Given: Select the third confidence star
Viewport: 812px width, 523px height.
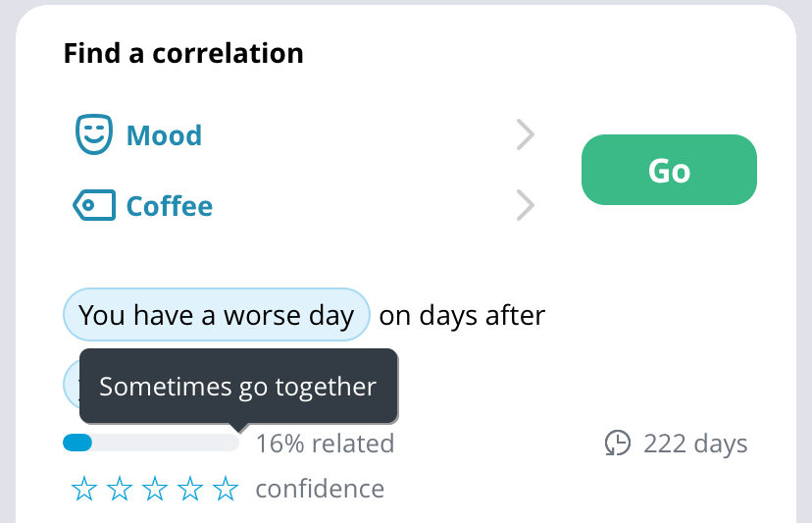Looking at the screenshot, I should pyautogui.click(x=155, y=489).
